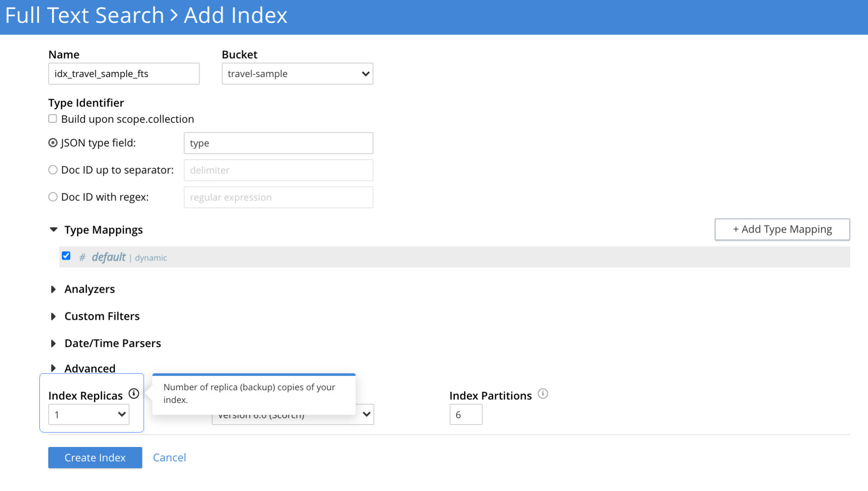Select the Doc ID up to separator option

click(53, 169)
